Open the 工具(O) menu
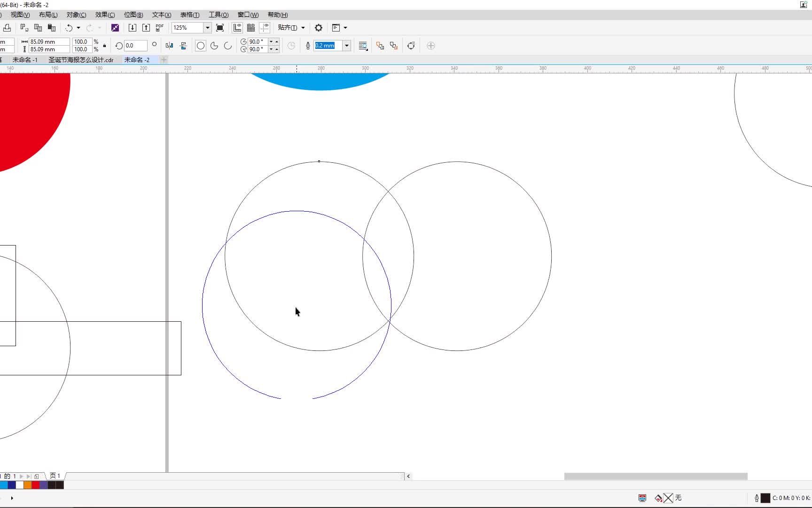 (219, 15)
